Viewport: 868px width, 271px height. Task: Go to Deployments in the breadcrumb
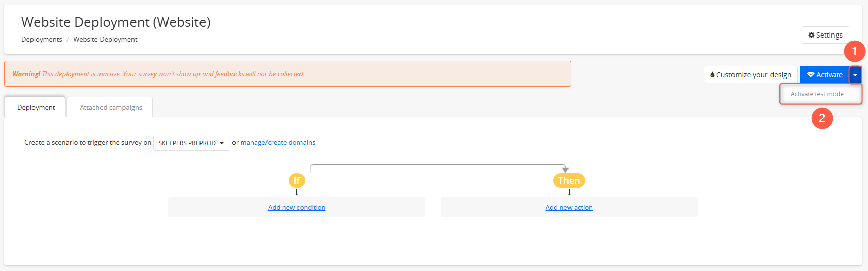tap(42, 39)
